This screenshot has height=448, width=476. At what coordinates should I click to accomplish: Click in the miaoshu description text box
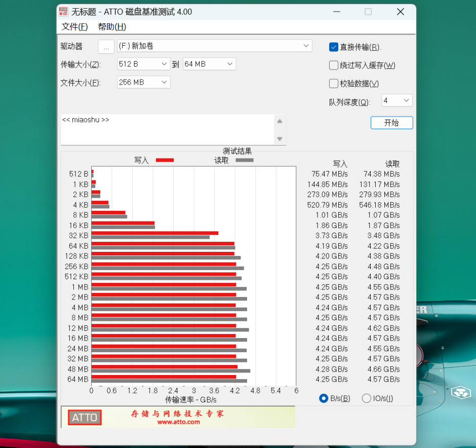pyautogui.click(x=168, y=129)
